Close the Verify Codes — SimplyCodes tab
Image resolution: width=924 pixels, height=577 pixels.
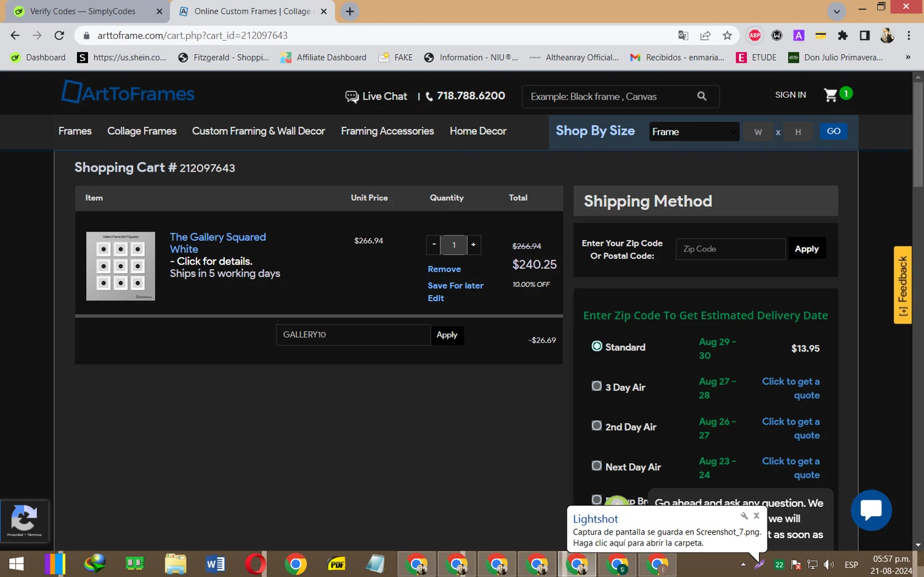(x=160, y=11)
